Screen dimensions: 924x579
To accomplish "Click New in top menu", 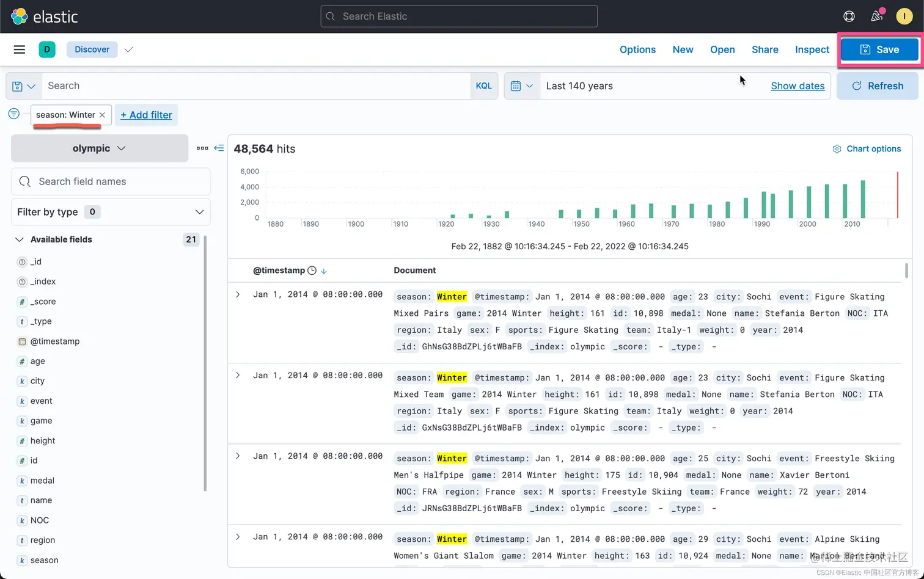I will point(683,49).
